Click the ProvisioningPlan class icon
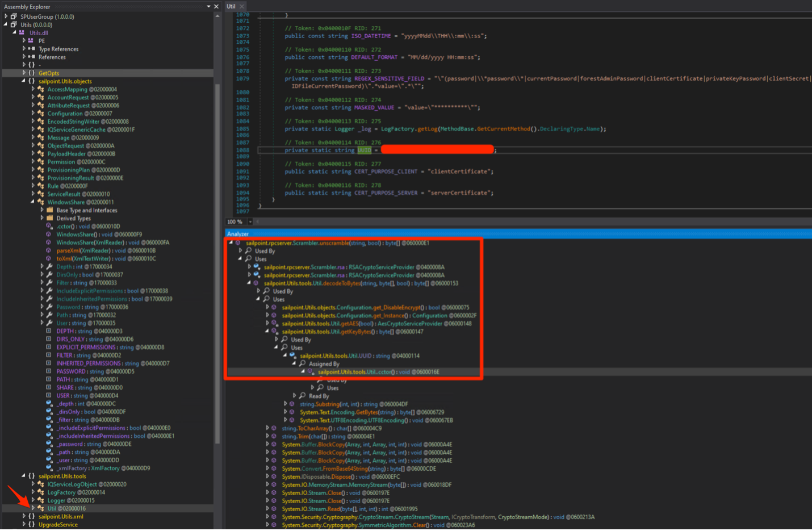 tap(40, 170)
